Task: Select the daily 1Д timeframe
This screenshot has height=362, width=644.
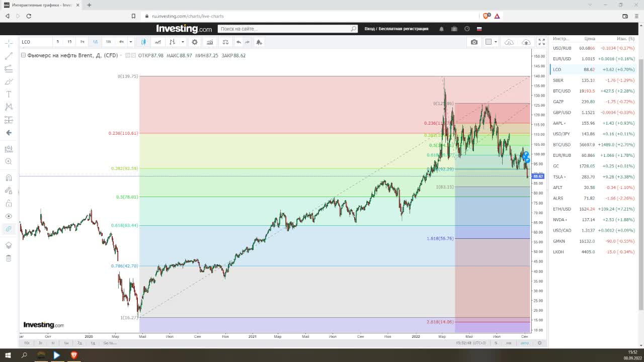Action: 95,42
